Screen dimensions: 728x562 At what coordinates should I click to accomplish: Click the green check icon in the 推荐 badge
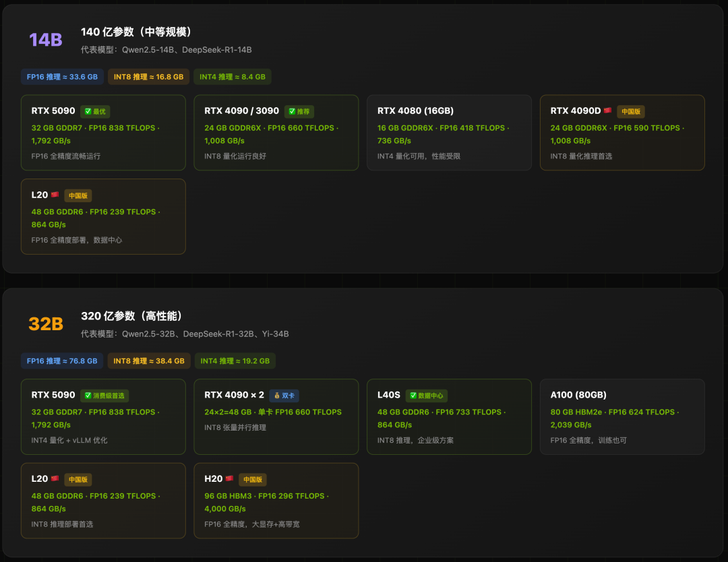(292, 111)
